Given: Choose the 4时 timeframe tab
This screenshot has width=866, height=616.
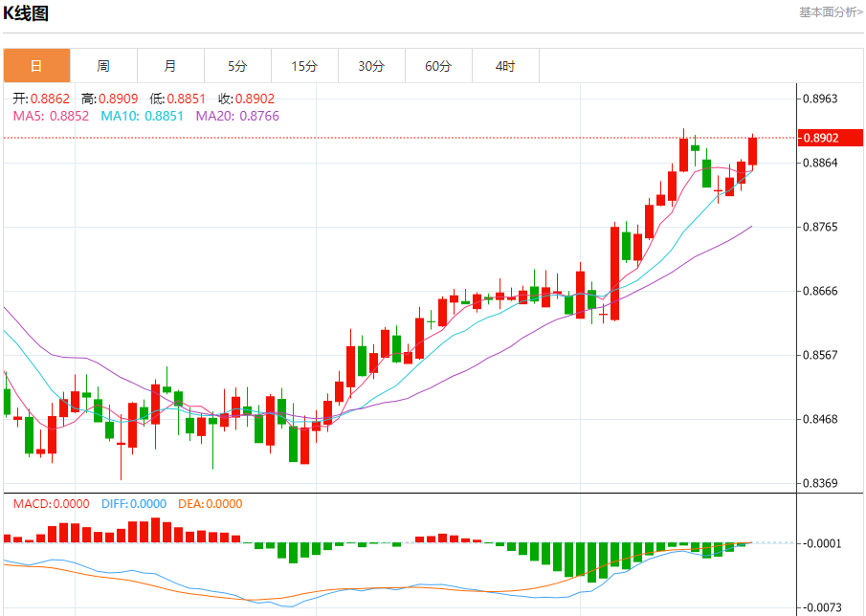Looking at the screenshot, I should (x=505, y=66).
